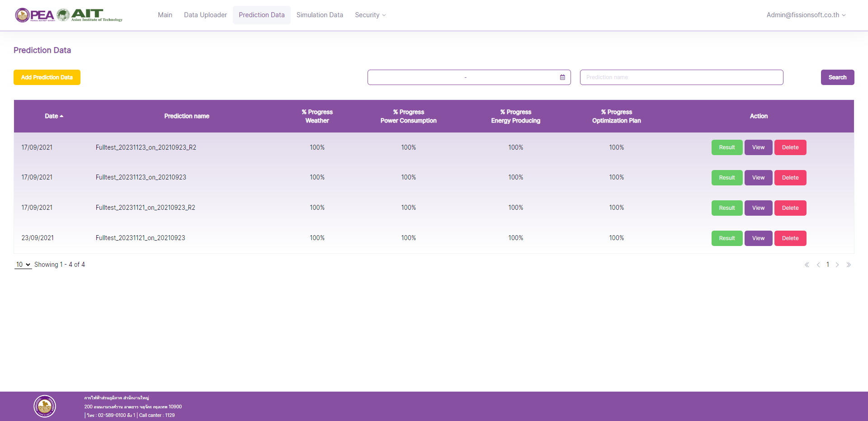Open Result for Fulltest_20231123_on_20210923_R2
The height and width of the screenshot is (421, 868).
click(727, 147)
